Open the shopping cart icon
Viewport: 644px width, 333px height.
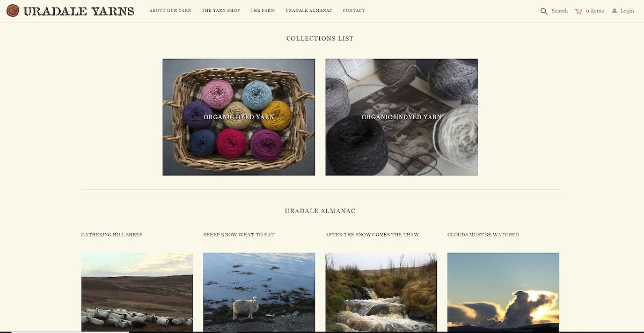(578, 11)
